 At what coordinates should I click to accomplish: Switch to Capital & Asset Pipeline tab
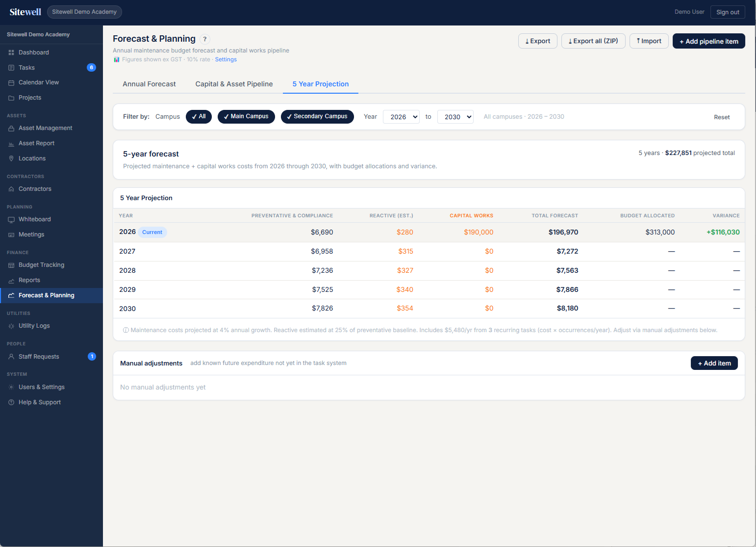tap(234, 84)
